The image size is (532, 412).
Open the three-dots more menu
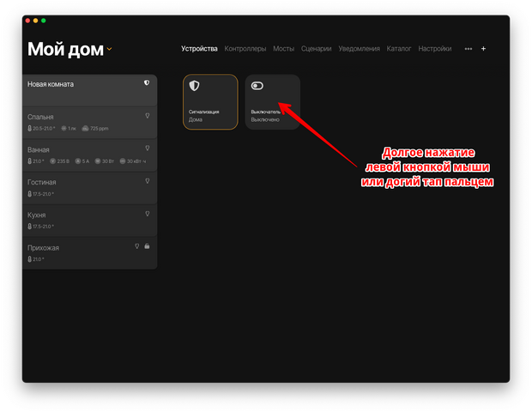tap(468, 49)
